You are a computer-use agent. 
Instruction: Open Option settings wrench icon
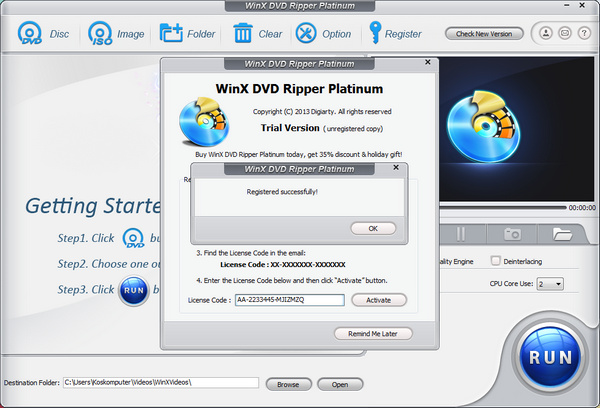coord(323,34)
